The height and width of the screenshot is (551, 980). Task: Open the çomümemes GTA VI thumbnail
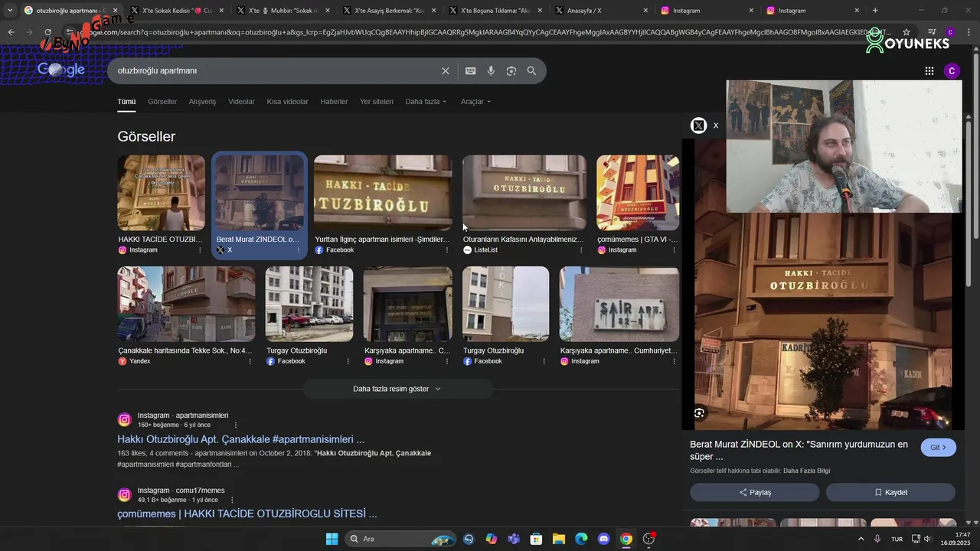(637, 193)
